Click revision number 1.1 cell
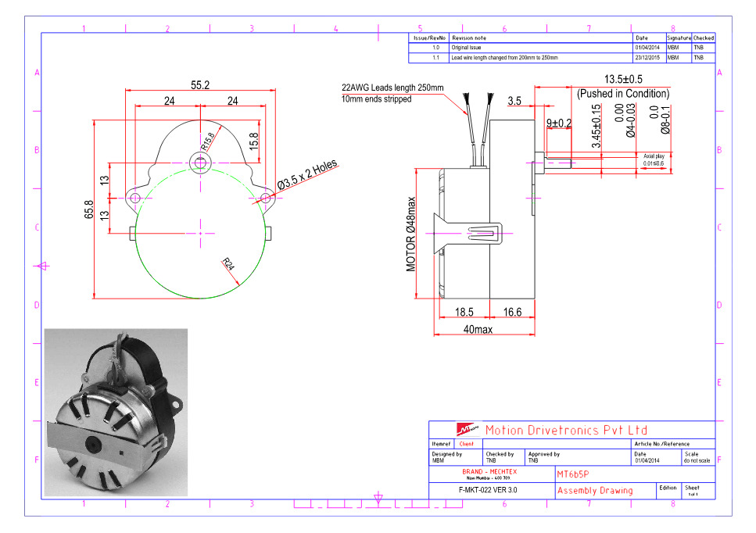The image size is (756, 533). tap(429, 58)
